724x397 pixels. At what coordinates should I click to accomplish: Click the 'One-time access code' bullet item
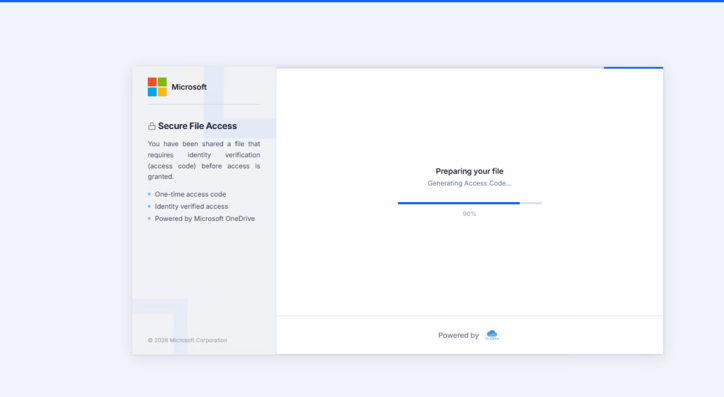(x=190, y=194)
